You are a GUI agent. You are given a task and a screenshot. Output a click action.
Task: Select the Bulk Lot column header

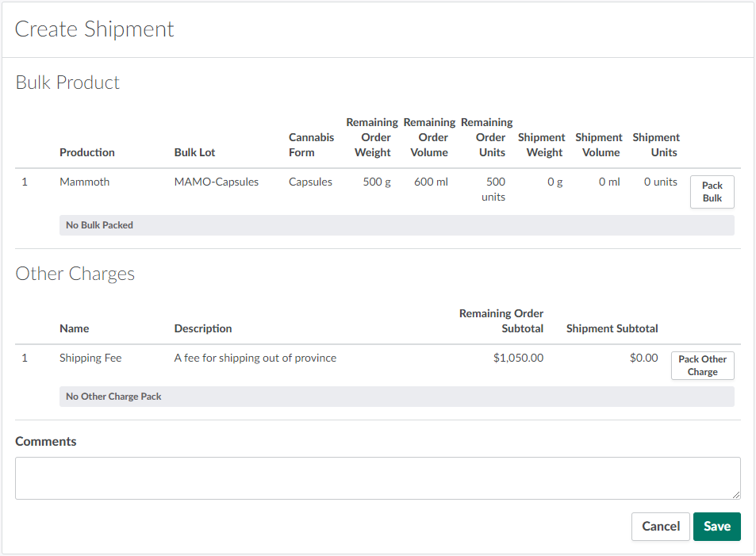click(194, 152)
